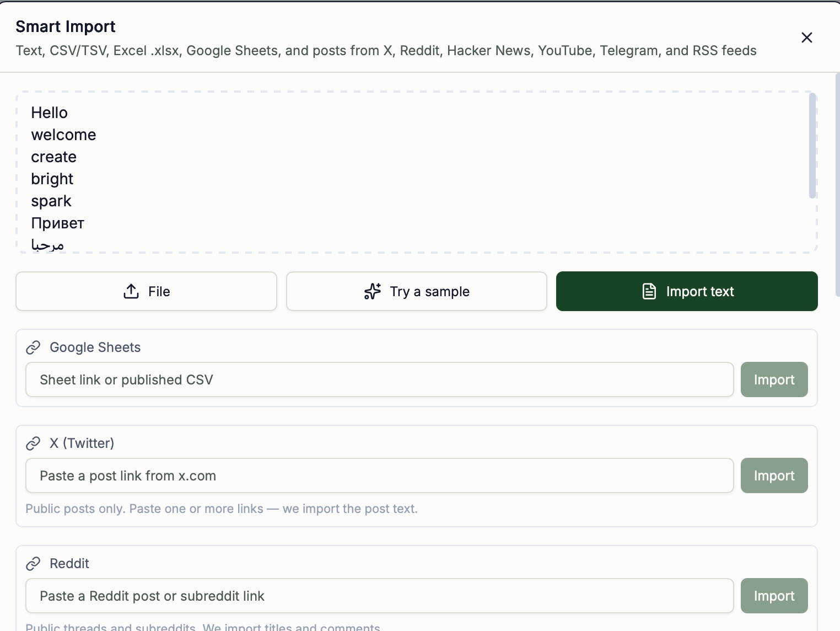This screenshot has width=840, height=631.
Task: Click inside the pasted text area
Action: [x=417, y=172]
